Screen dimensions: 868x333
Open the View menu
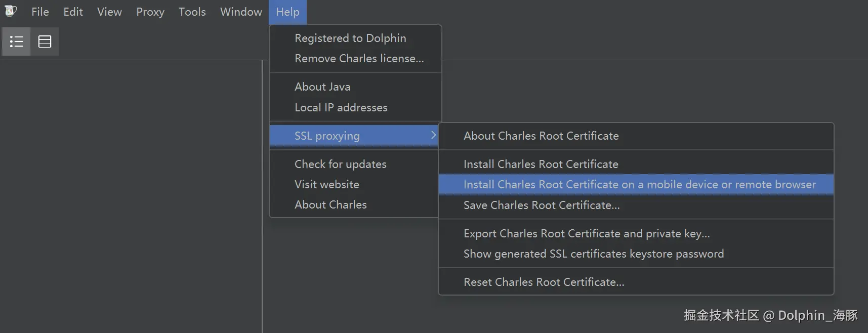pos(109,12)
